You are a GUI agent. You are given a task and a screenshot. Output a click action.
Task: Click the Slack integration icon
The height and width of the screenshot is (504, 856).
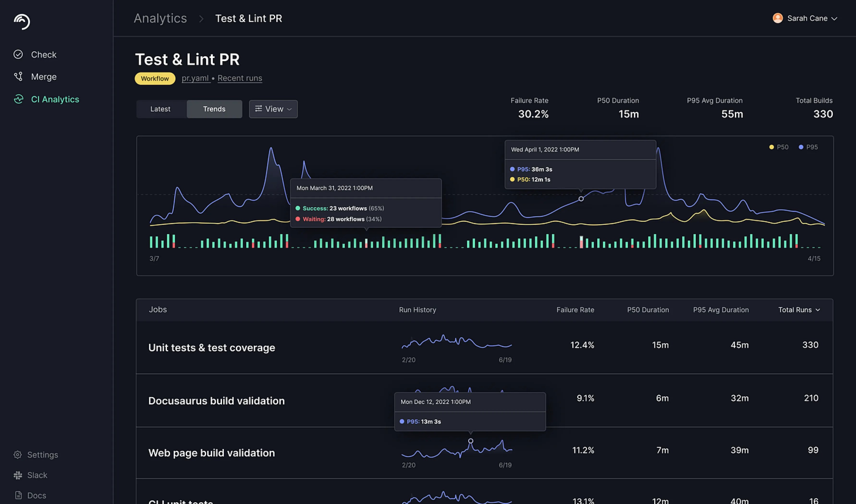pos(18,475)
